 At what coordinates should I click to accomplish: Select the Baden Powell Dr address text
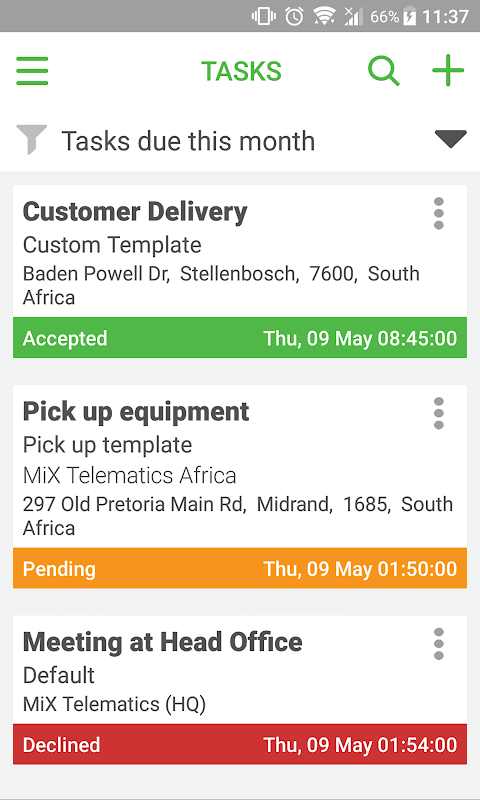tap(221, 286)
